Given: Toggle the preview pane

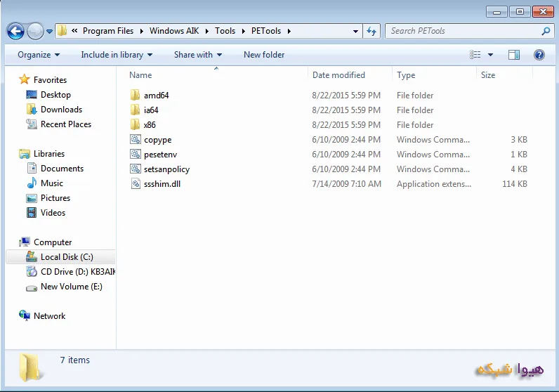Looking at the screenshot, I should (x=514, y=55).
